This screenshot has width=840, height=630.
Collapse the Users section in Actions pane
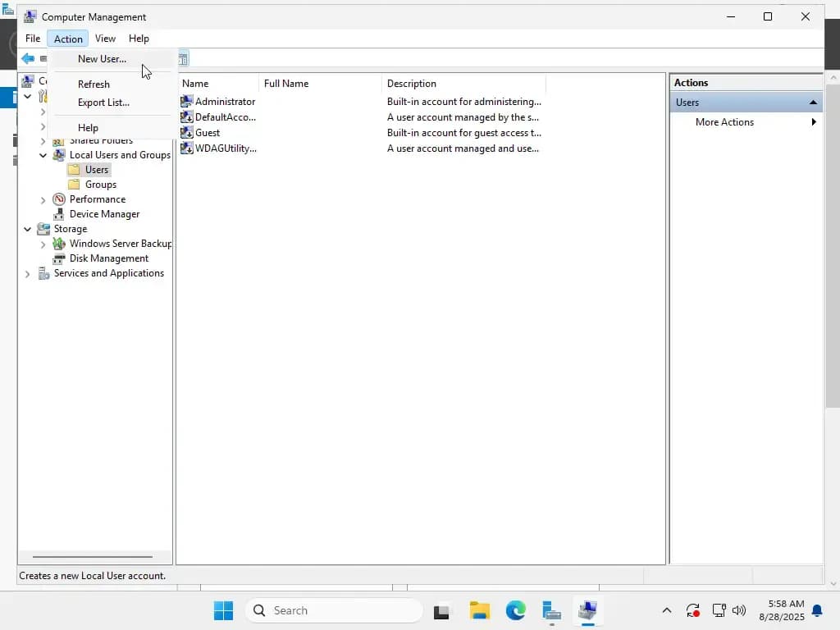point(813,103)
